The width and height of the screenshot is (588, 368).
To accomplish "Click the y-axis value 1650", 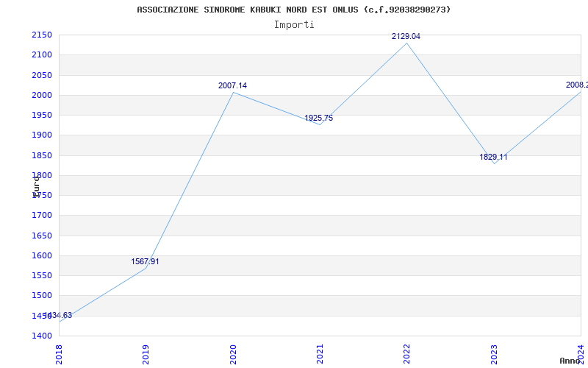I will (42, 236).
